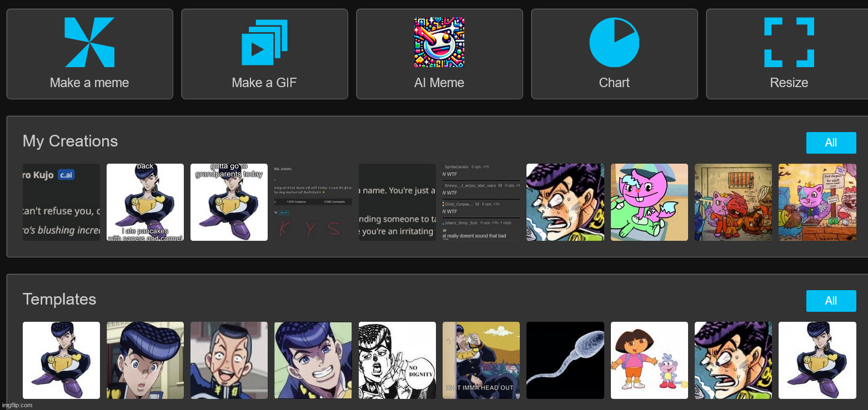868x410 pixels.
Task: Open the 'gotta go to grandparents today' creation
Action: click(229, 202)
